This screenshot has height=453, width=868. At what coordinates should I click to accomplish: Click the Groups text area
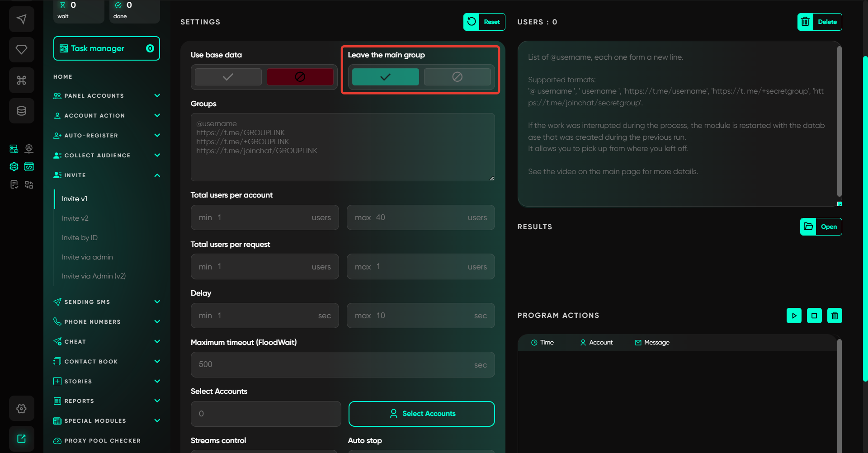(x=342, y=147)
